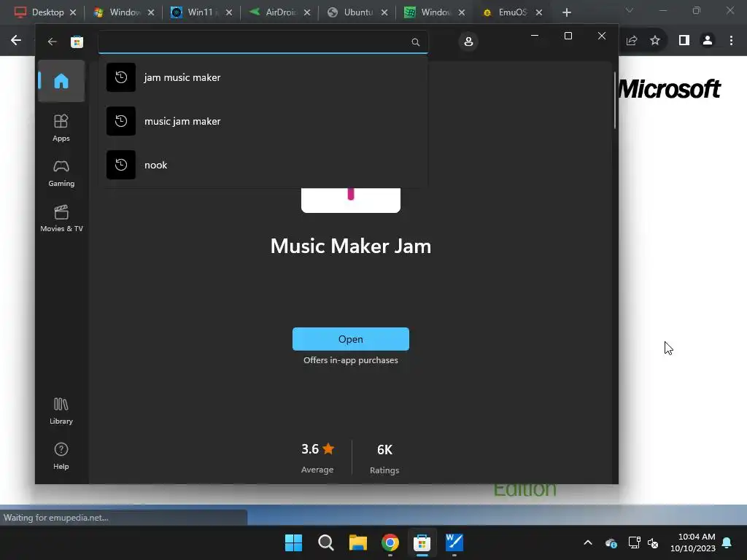Open Help in the sidebar
This screenshot has height=560, width=747.
(x=61, y=456)
